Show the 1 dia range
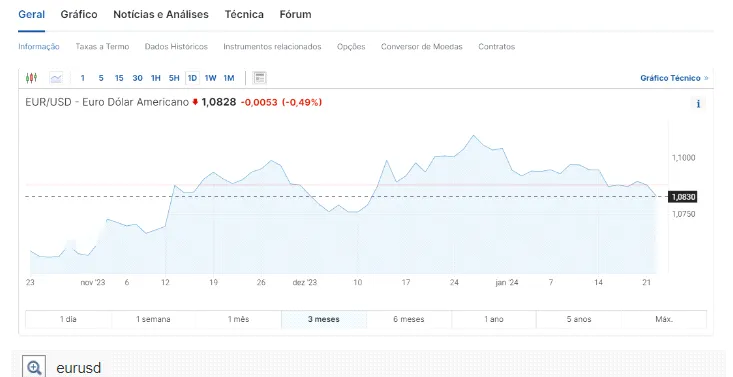 click(x=68, y=319)
